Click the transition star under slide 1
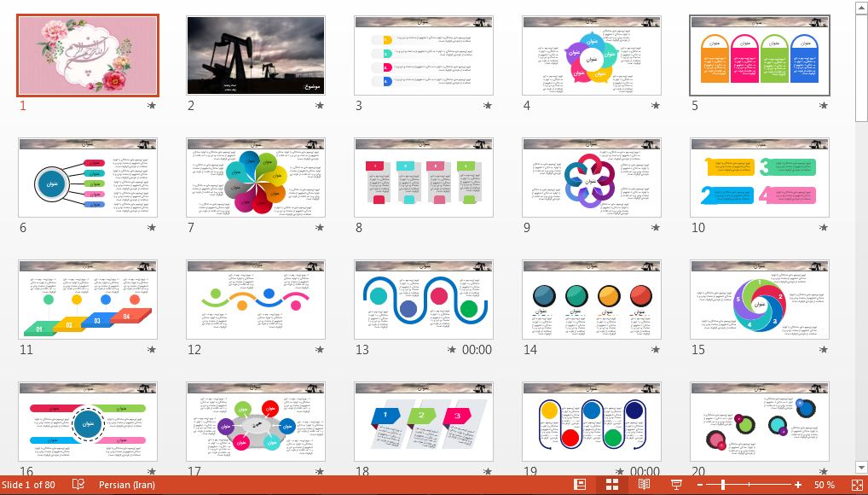The image size is (868, 495). coord(152,106)
